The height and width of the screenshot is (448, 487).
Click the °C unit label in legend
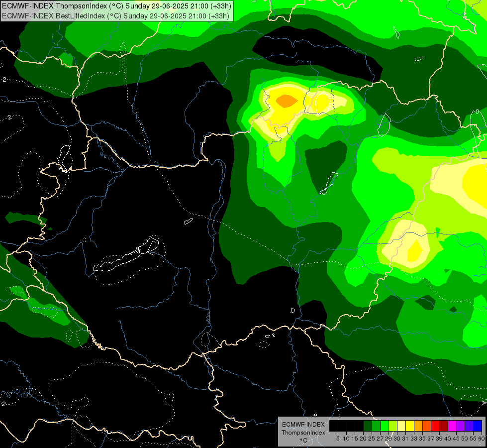click(304, 441)
